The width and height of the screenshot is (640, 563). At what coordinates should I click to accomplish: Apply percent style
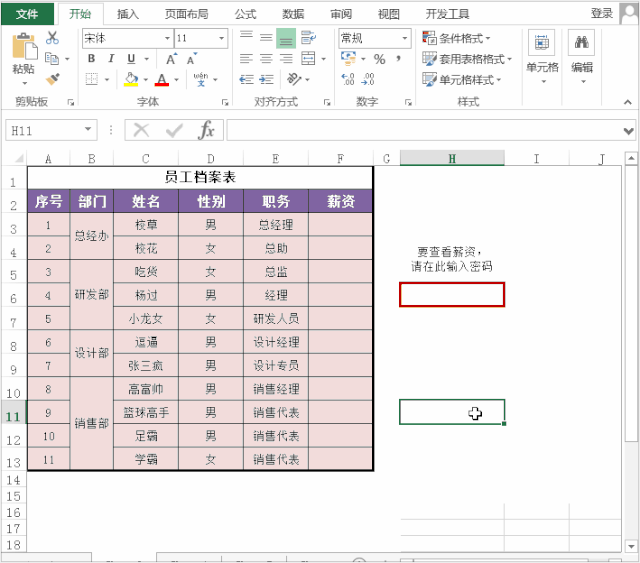point(380,59)
